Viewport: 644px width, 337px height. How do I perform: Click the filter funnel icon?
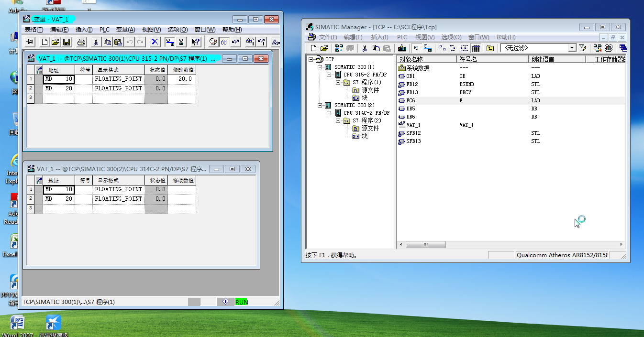click(582, 48)
